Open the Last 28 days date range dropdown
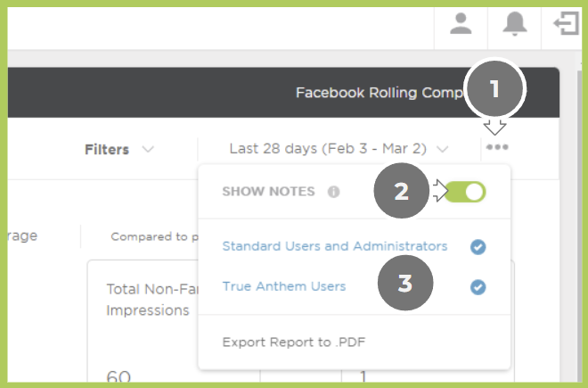 coord(330,149)
